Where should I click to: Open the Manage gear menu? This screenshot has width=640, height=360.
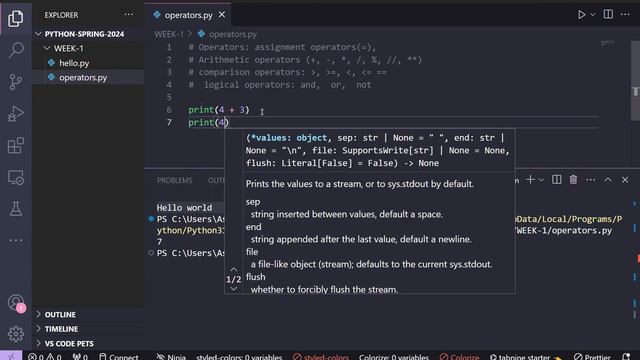(x=16, y=334)
